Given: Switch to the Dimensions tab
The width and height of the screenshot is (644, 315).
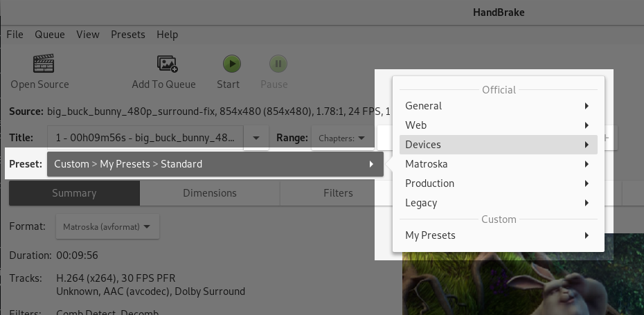Looking at the screenshot, I should coord(209,193).
